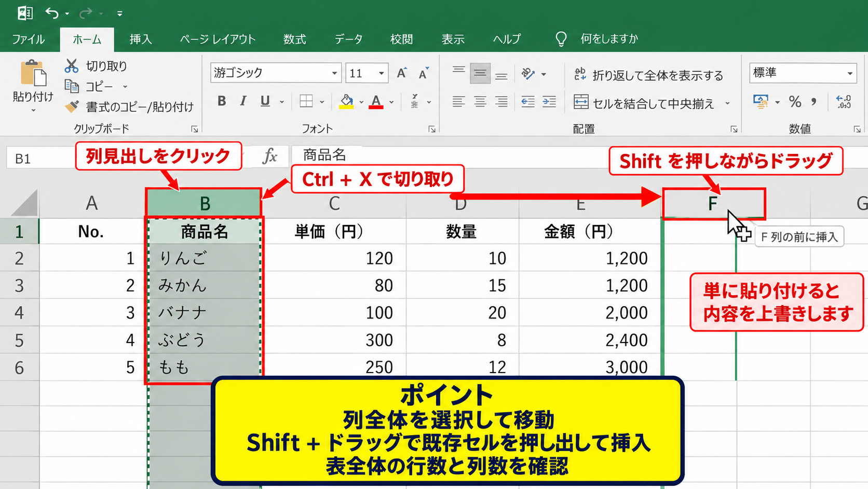Click the large Paste clipboard icon
This screenshot has height=489, width=868.
[x=33, y=73]
